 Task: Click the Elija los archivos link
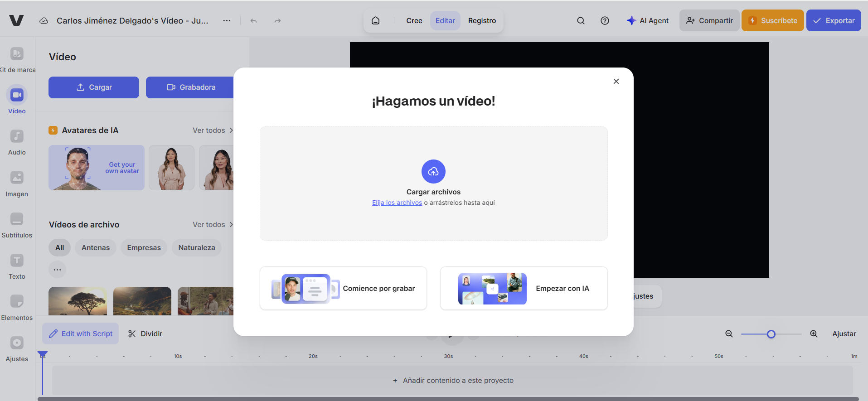point(397,203)
